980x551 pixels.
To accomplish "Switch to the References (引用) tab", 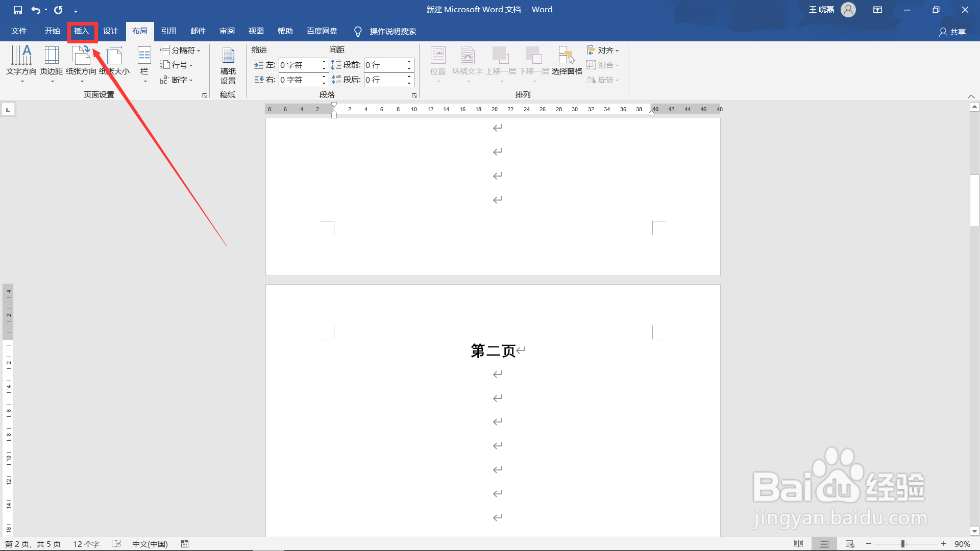I will 168,31.
